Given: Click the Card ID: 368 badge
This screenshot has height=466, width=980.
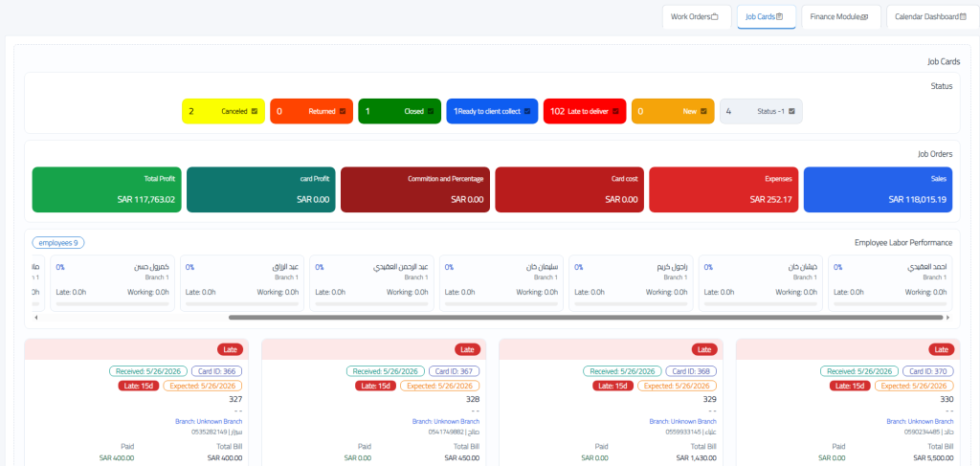Looking at the screenshot, I should click(691, 371).
